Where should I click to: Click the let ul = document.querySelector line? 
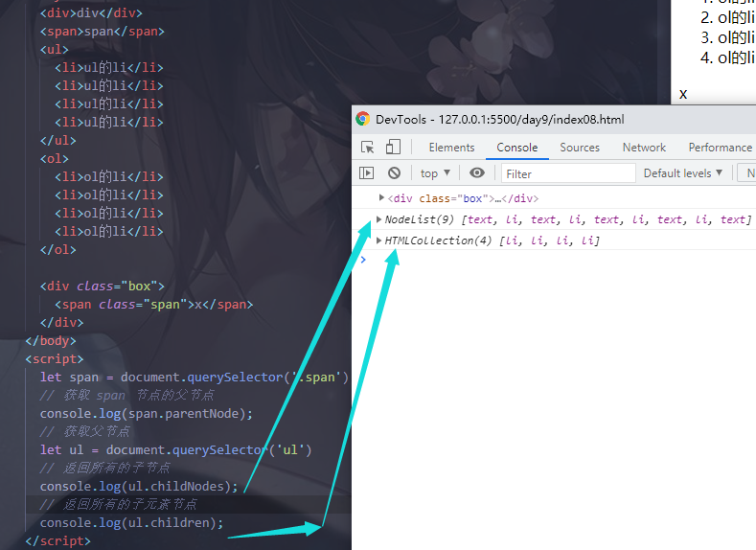click(175, 449)
